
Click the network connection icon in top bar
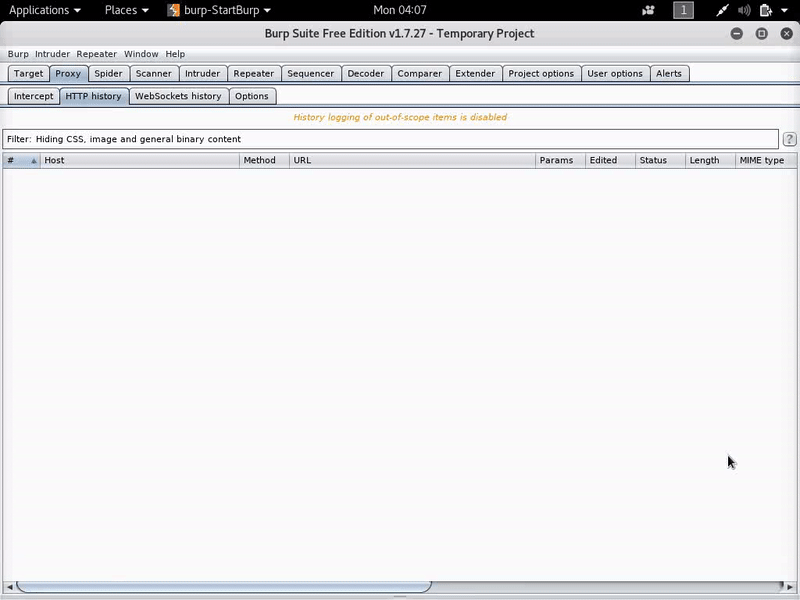723,10
